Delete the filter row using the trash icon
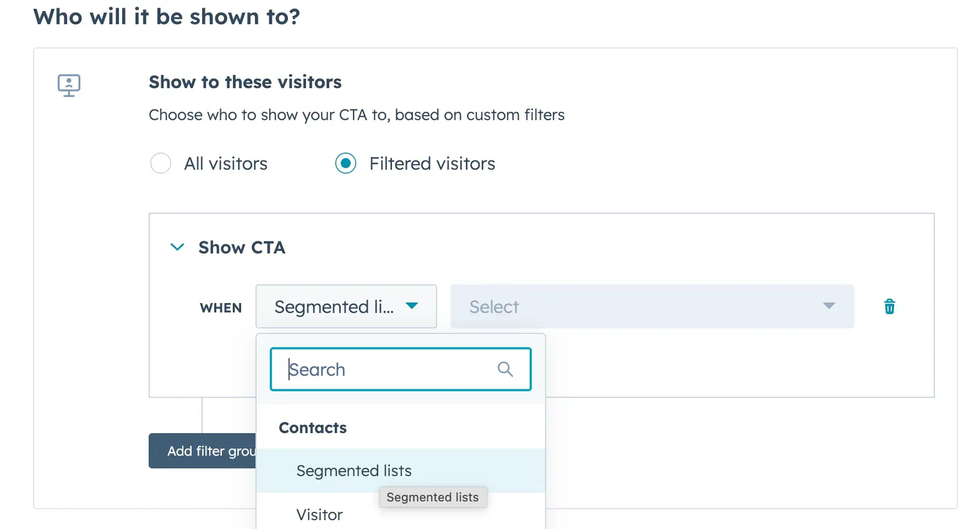The height and width of the screenshot is (529, 980). click(889, 306)
